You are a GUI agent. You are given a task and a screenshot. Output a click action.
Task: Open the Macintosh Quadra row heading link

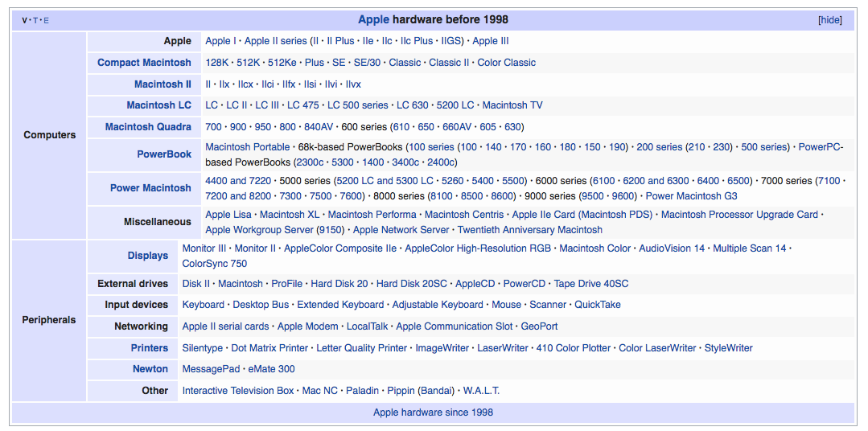(148, 127)
